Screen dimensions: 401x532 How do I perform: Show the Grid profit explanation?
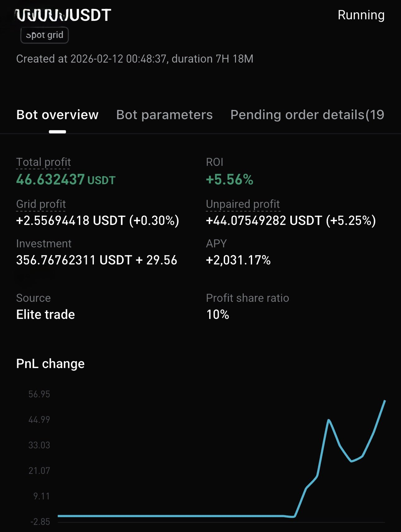click(x=41, y=204)
